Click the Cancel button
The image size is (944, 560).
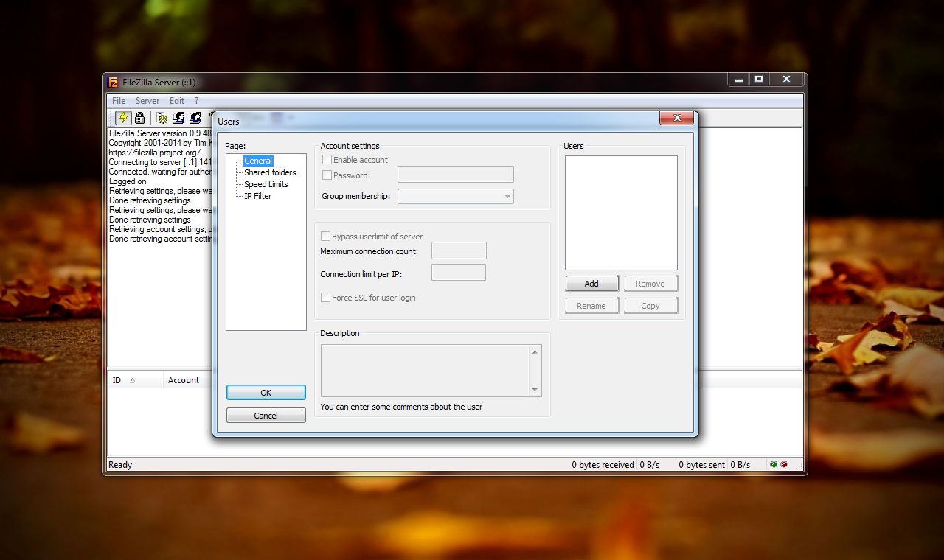(265, 416)
